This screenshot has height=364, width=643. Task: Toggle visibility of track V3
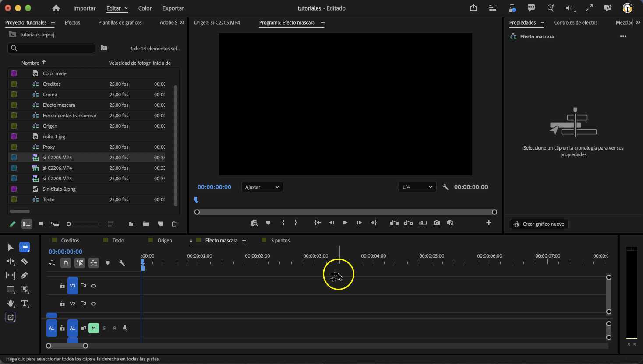(x=93, y=286)
